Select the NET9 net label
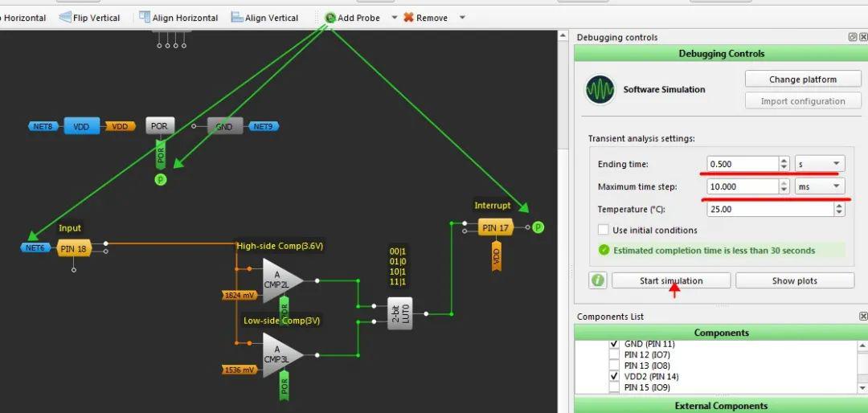Viewport: 868px width, 413px height. (264, 126)
